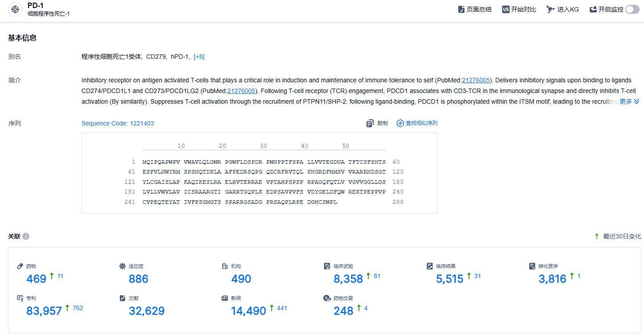Expand the alias list with [+8]
Viewport: 644px width, 336px height.
tap(199, 57)
